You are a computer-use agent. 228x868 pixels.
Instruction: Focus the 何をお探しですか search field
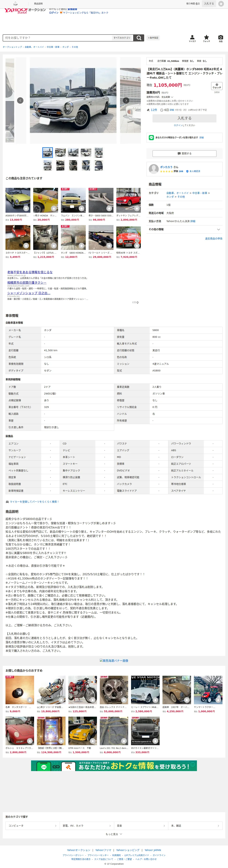click(x=57, y=38)
